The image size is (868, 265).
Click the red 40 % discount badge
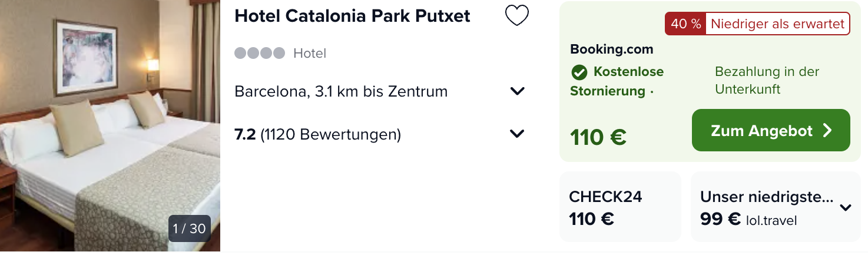click(685, 24)
